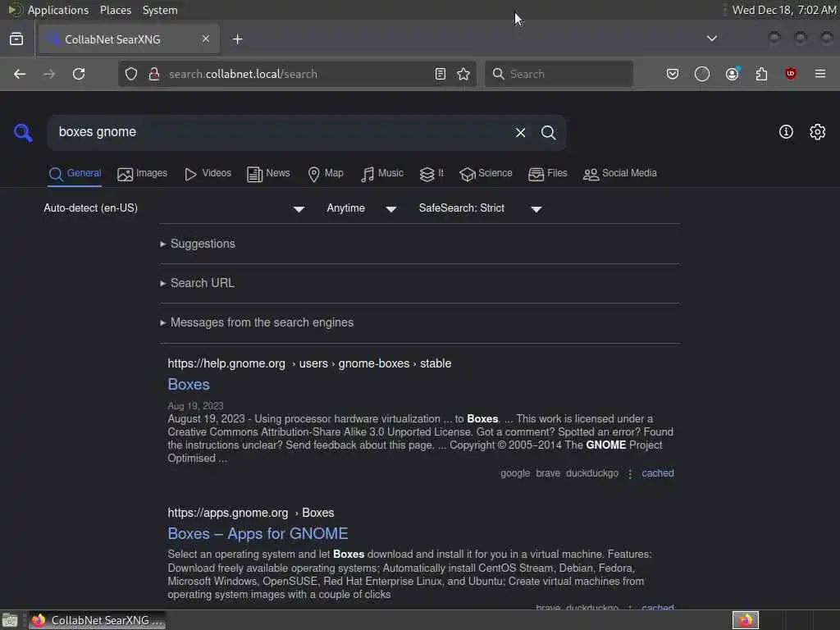Image resolution: width=840 pixels, height=630 pixels.
Task: Open SearXNG preferences gear icon
Action: 818,132
